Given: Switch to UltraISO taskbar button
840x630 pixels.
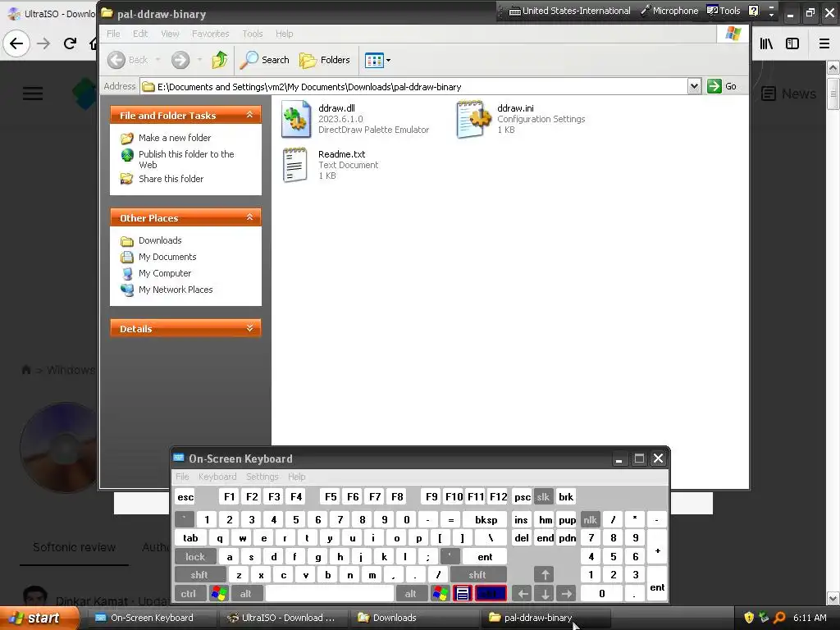Looking at the screenshot, I should pos(282,618).
